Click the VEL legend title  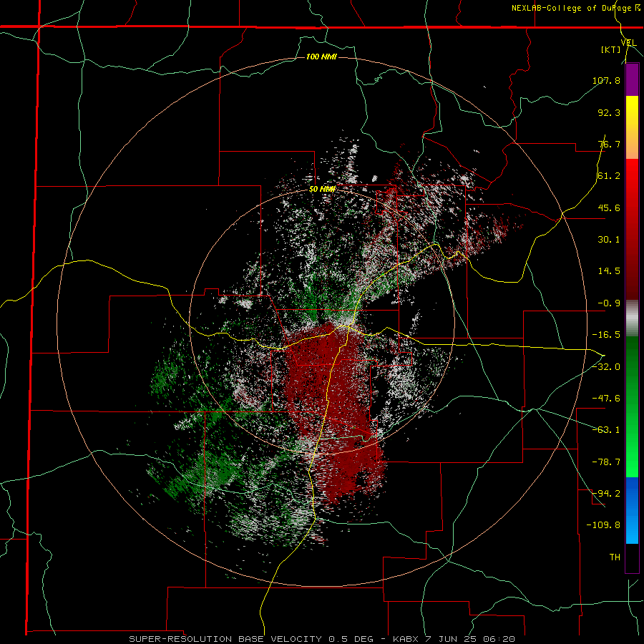pos(628,43)
